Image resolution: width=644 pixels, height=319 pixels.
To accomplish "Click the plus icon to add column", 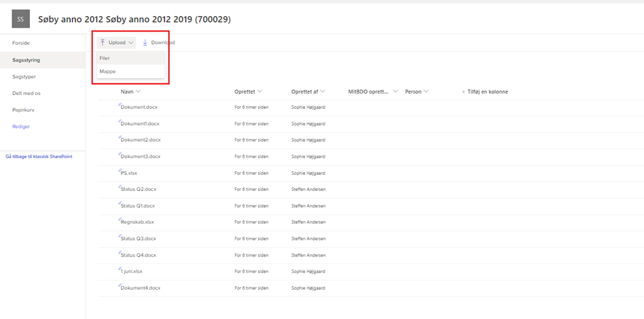I will [463, 91].
